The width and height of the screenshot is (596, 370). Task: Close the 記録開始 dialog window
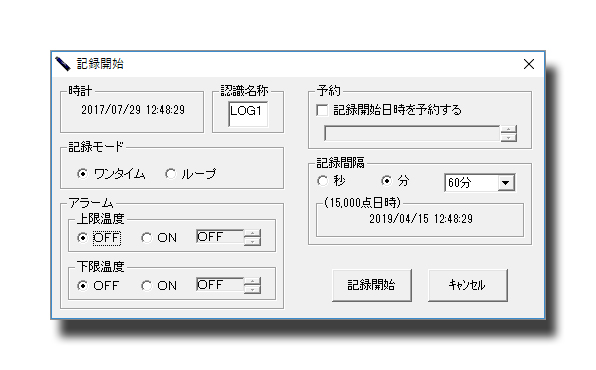click(x=529, y=64)
